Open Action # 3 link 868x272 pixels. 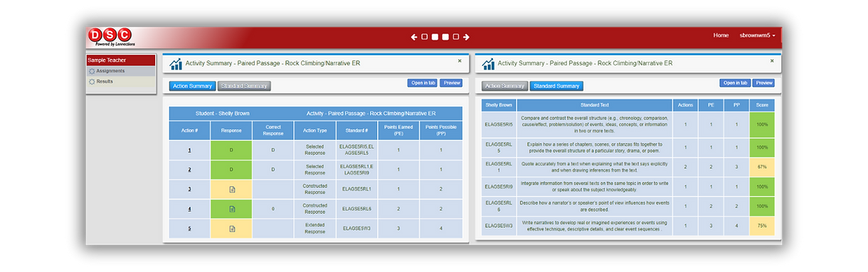(x=189, y=189)
